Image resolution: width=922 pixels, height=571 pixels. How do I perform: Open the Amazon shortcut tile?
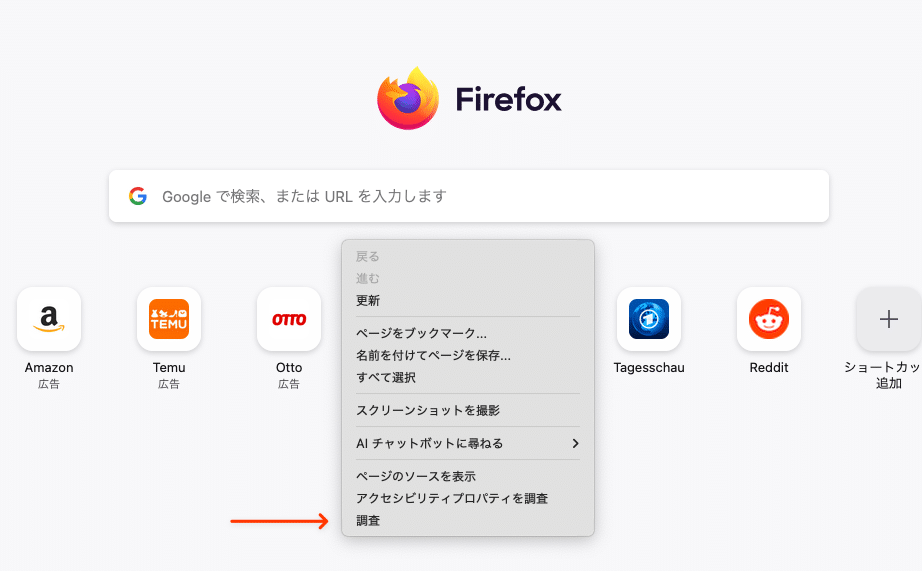(49, 319)
